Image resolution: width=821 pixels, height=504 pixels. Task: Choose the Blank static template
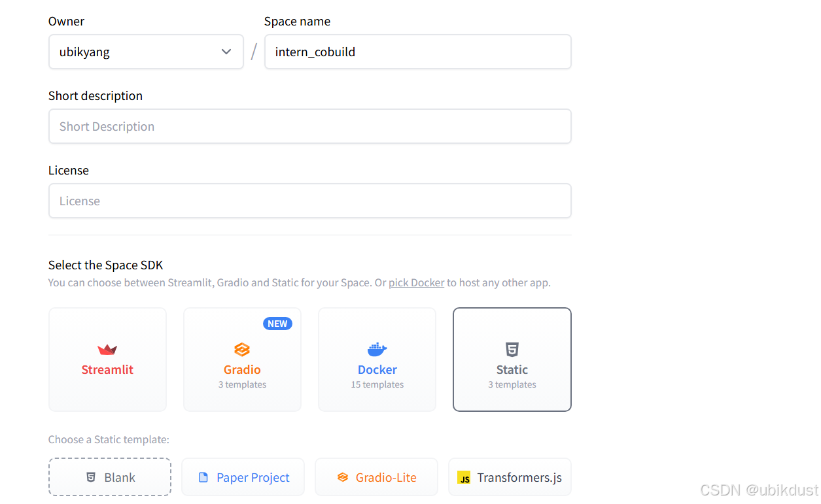(x=110, y=477)
